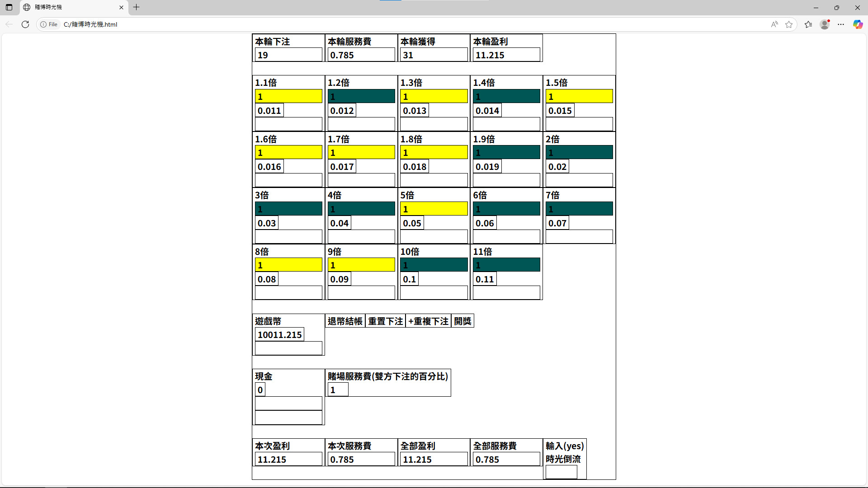Click the 退幣結帳 button
Image resolution: width=868 pixels, height=488 pixels.
345,321
